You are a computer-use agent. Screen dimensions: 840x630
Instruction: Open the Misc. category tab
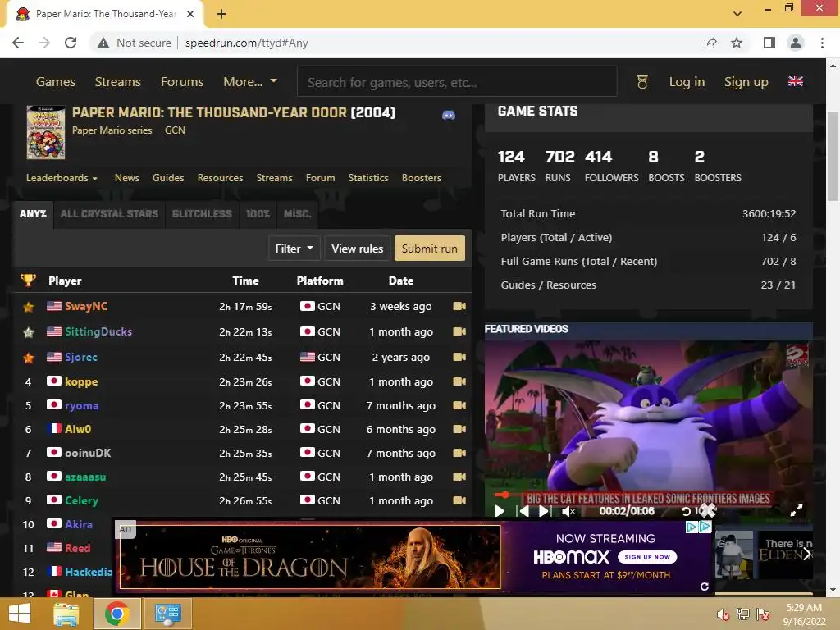(297, 214)
